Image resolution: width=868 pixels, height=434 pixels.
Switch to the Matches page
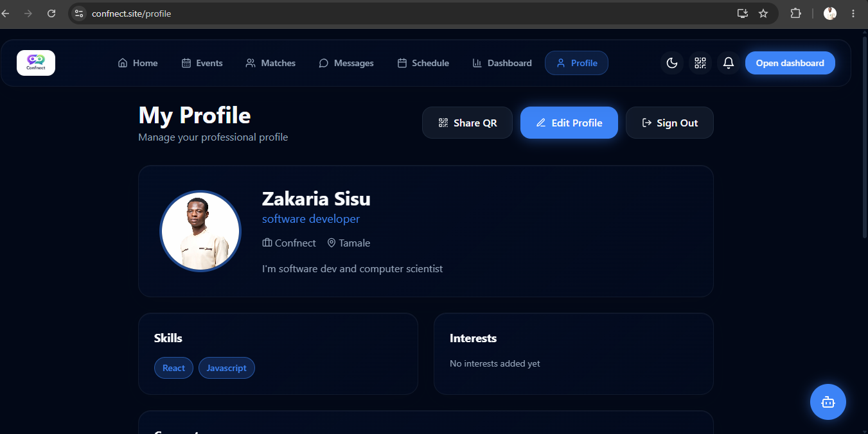270,63
